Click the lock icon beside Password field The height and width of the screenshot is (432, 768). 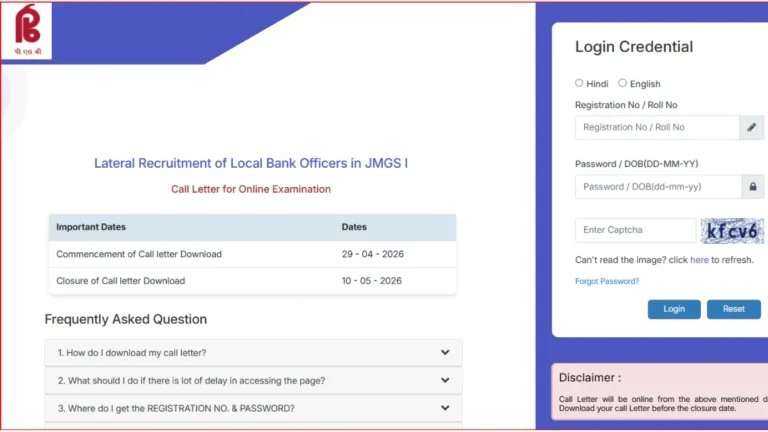click(x=753, y=187)
